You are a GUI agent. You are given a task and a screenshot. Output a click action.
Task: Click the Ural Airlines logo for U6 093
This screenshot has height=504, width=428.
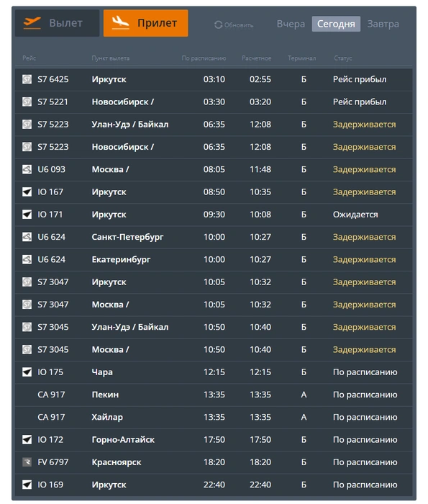click(27, 169)
